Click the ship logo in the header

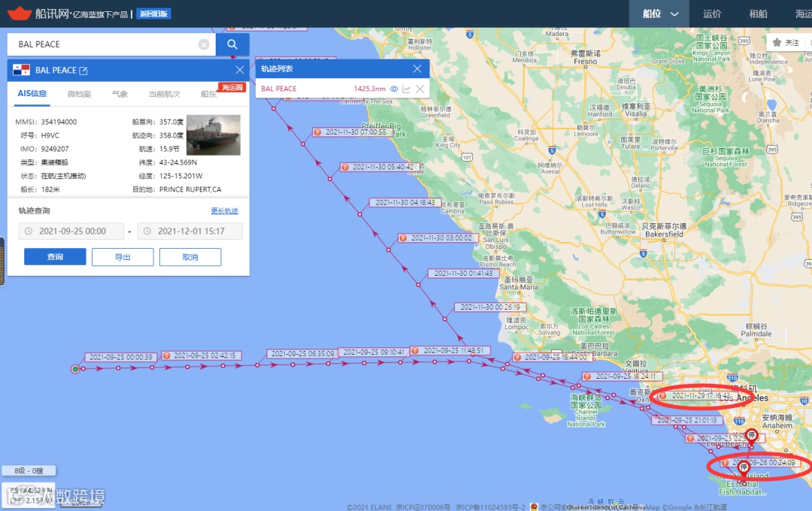coord(19,13)
